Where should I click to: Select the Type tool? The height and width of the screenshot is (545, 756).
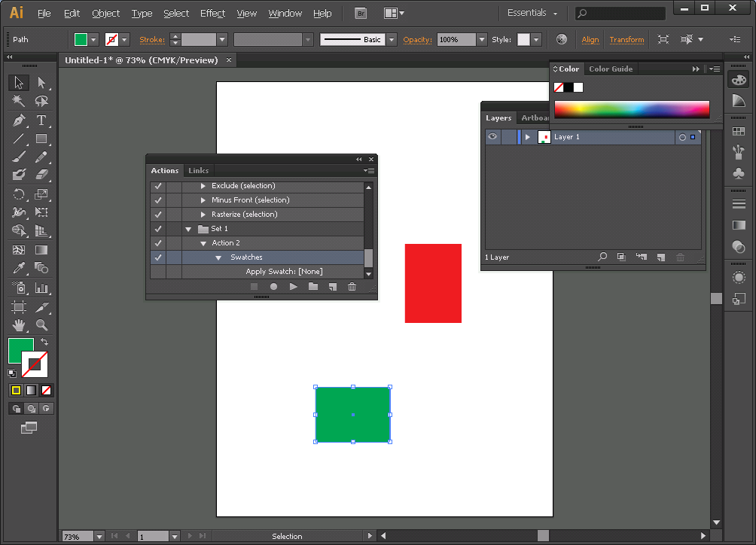pyautogui.click(x=41, y=120)
